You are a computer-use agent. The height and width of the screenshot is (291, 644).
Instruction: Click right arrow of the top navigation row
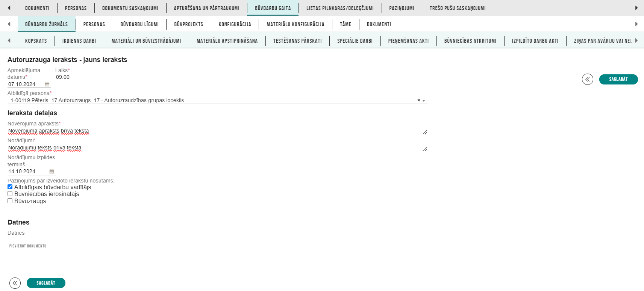pyautogui.click(x=636, y=8)
